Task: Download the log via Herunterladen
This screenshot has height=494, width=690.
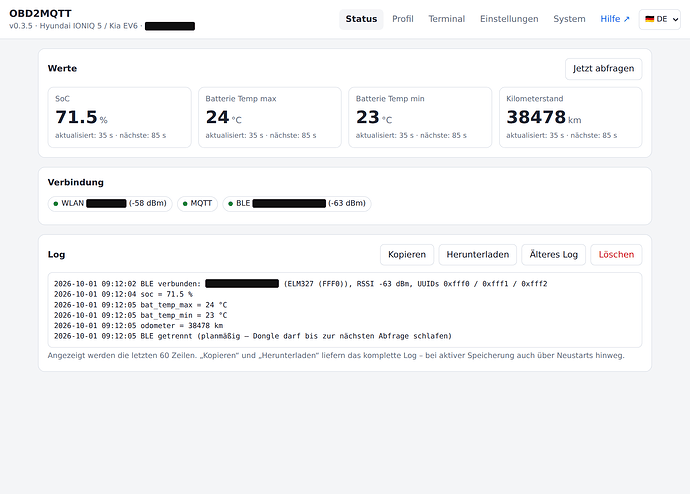Action: 477,255
